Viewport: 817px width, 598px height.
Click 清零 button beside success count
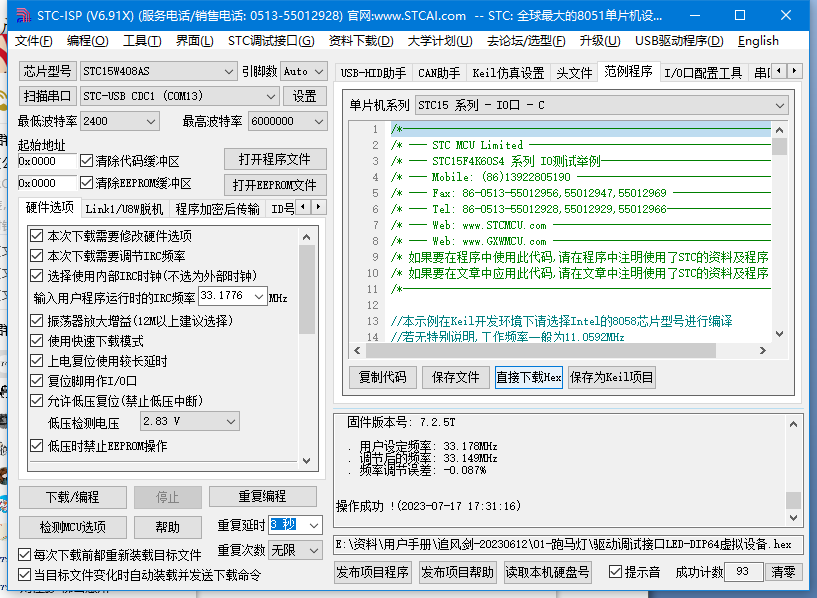pos(783,572)
